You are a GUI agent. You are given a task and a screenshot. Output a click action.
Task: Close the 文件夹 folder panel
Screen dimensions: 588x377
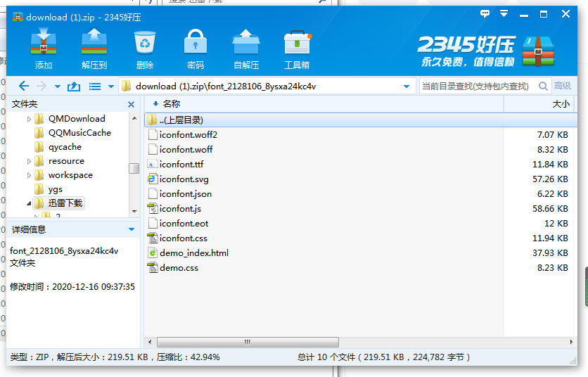pos(131,104)
